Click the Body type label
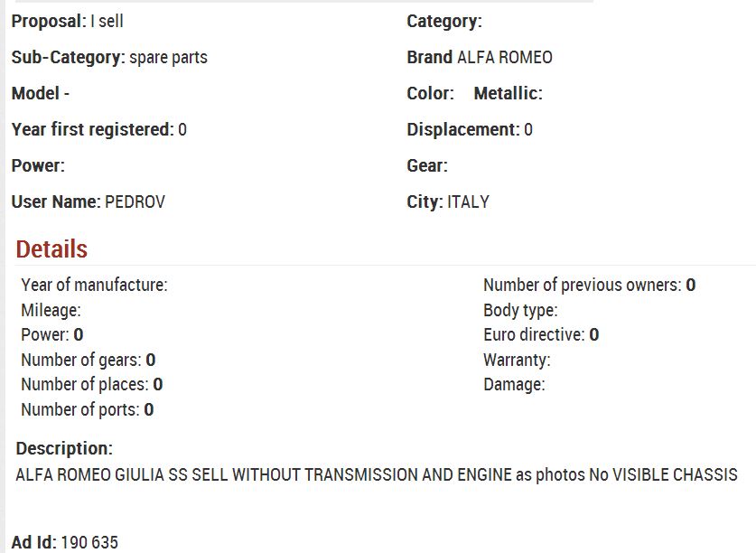 (x=521, y=310)
